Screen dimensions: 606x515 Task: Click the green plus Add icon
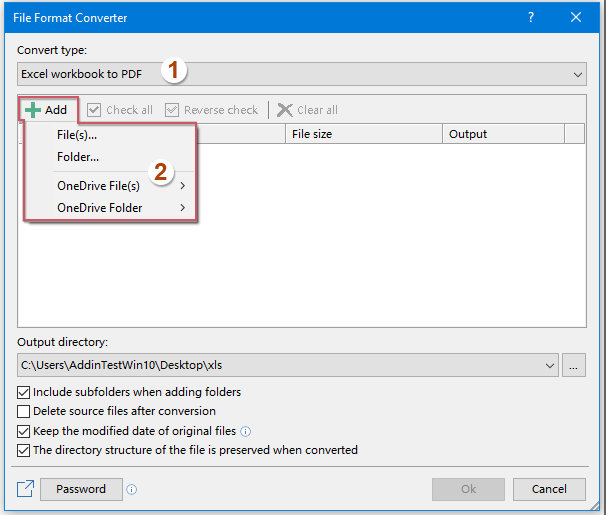point(33,110)
